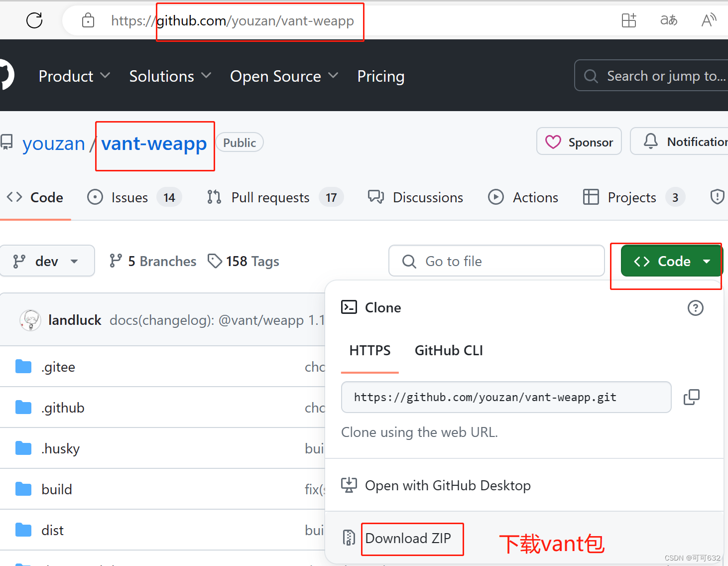Viewport: 728px width, 566px height.
Task: Click the Sponsor heart icon
Action: point(553,142)
